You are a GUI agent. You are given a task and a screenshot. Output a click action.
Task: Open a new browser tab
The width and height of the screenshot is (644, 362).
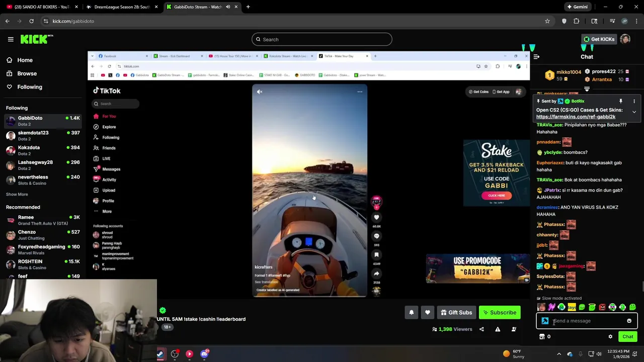[x=248, y=7]
